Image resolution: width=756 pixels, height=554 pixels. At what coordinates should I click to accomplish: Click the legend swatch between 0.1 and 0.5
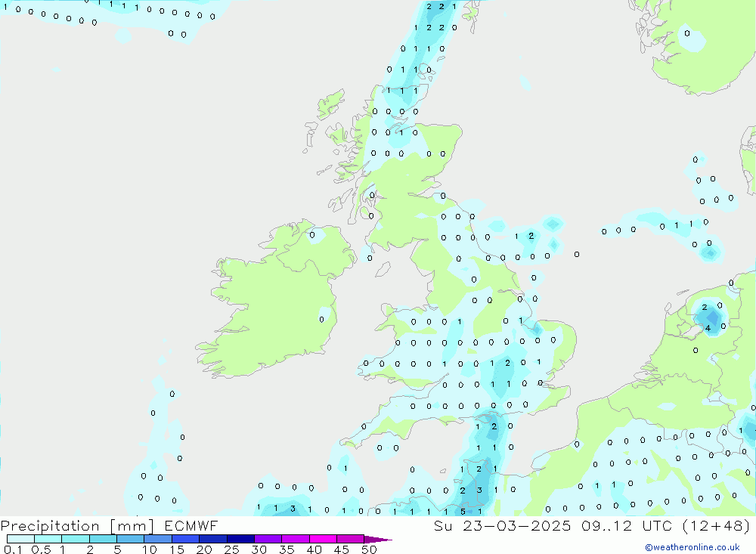pos(20,539)
